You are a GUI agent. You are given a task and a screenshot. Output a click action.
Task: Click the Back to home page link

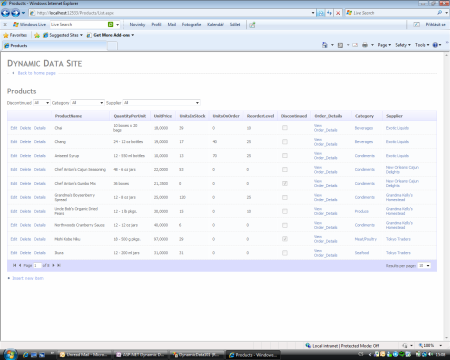(37, 73)
